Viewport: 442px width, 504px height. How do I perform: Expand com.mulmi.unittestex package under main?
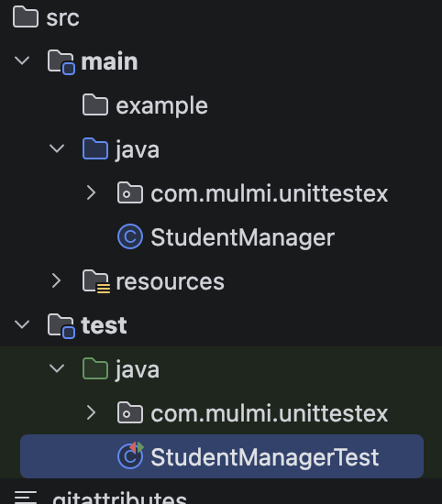pos(92,192)
